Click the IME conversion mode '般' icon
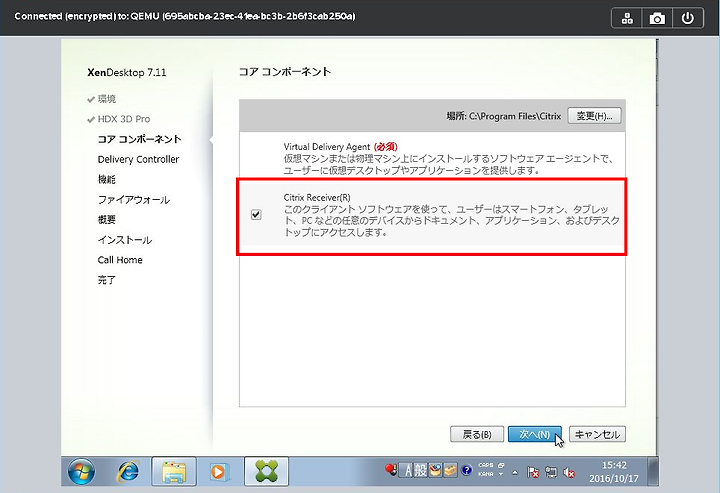720x493 pixels. click(x=420, y=470)
